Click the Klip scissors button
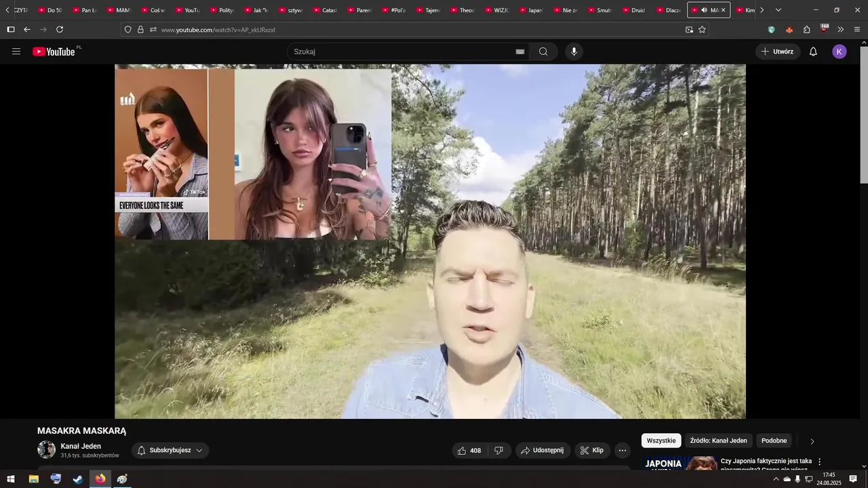Image resolution: width=868 pixels, height=488 pixels. [592, 450]
